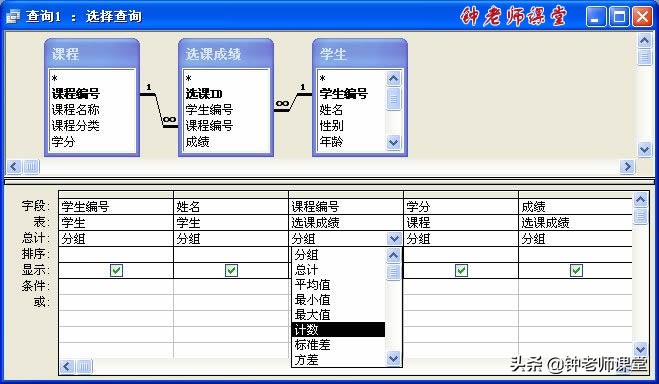Select 姓名 field in the 学生 table
Image resolution: width=659 pixels, height=384 pixels.
point(331,110)
